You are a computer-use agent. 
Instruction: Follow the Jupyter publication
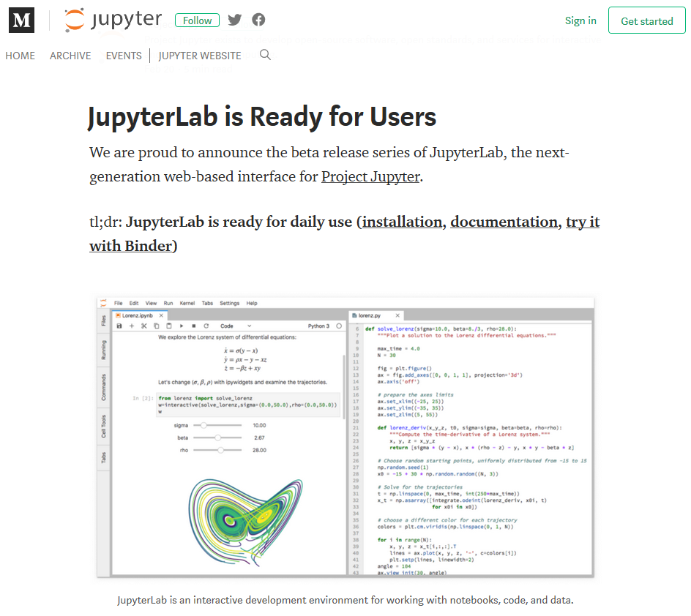pos(197,20)
